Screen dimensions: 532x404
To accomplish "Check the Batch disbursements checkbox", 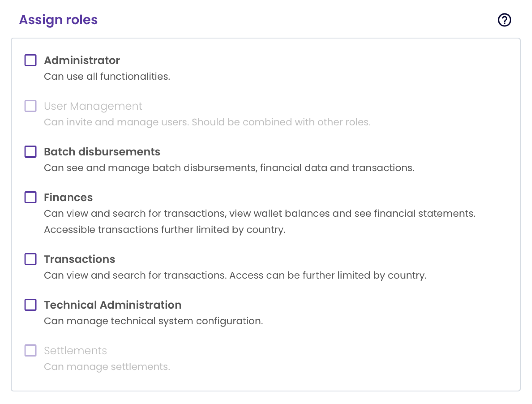I will click(x=31, y=152).
